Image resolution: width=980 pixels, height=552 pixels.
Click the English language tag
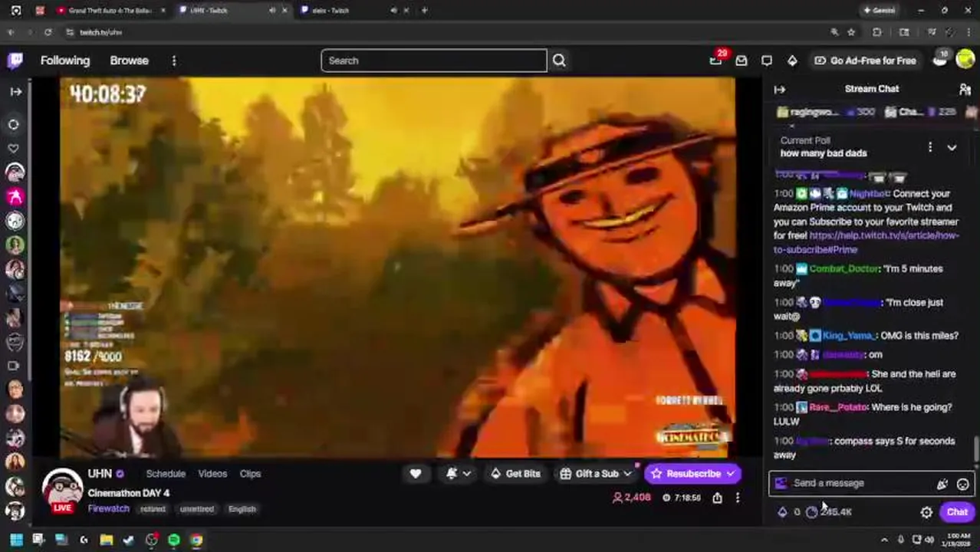click(x=242, y=509)
